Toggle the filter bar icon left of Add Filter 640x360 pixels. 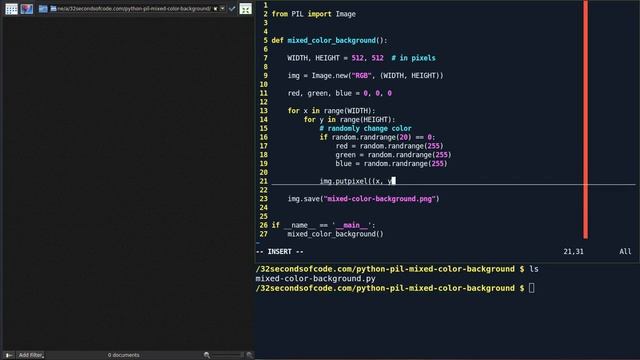tap(9, 355)
